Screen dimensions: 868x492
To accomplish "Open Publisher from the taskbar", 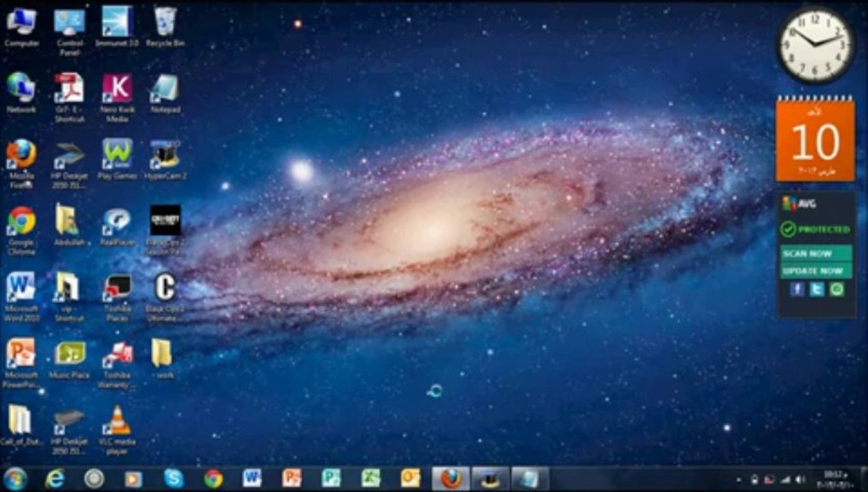I will tap(331, 478).
